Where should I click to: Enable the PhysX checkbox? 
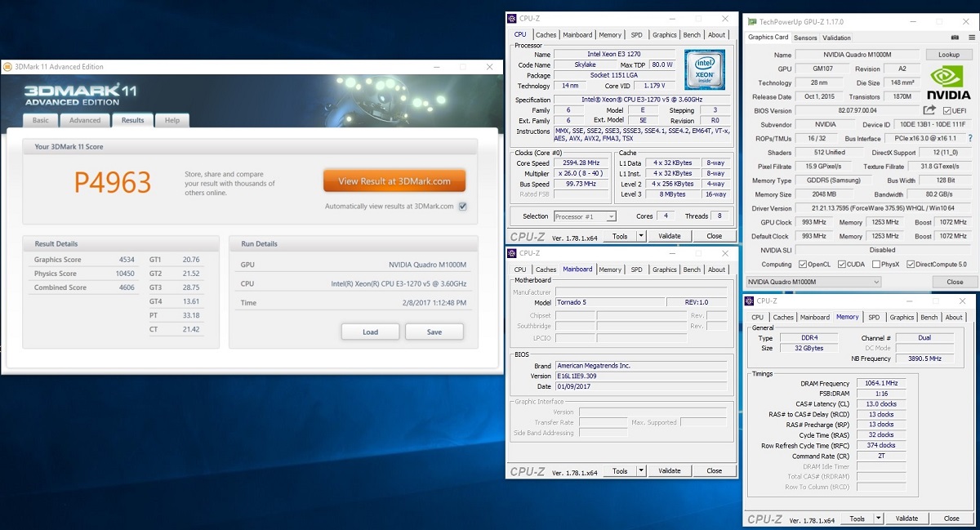pyautogui.click(x=876, y=265)
